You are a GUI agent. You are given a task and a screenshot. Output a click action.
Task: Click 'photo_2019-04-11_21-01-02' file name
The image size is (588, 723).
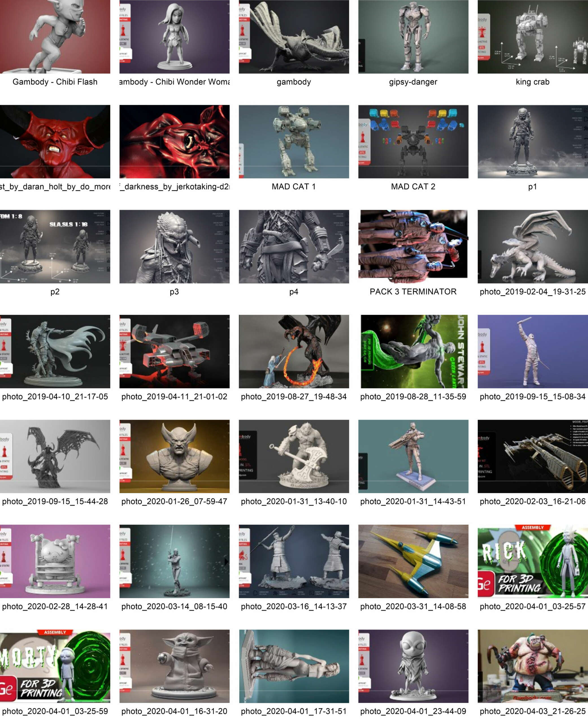point(174,397)
